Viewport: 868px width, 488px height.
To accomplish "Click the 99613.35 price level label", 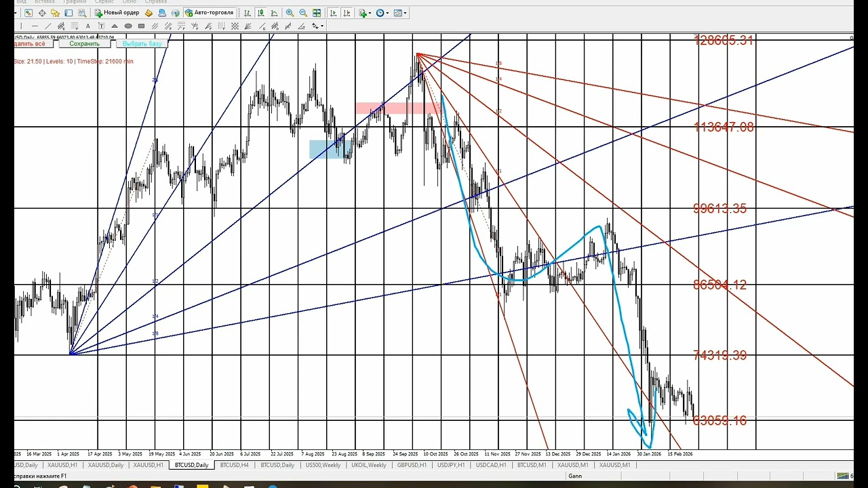I will 719,208.
